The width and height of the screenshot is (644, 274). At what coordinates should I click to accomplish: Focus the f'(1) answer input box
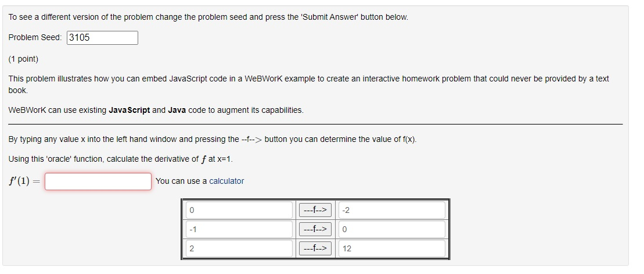tap(98, 182)
